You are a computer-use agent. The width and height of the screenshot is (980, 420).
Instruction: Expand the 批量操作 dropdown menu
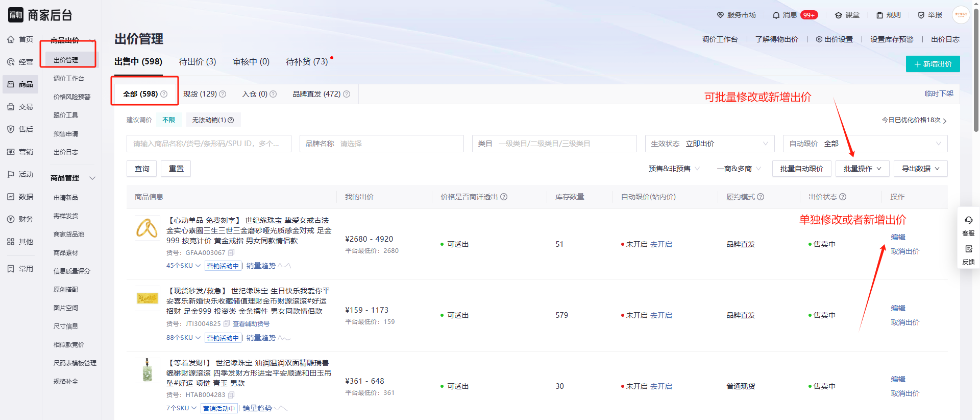(862, 169)
